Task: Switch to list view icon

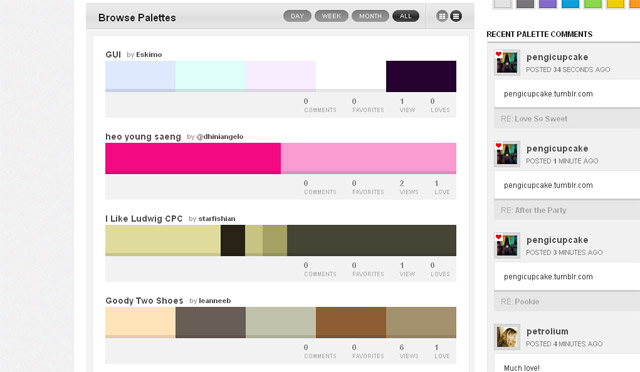Action: coord(456,16)
